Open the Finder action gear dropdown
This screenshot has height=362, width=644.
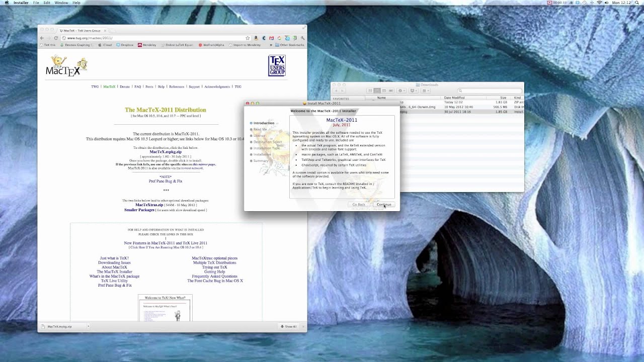tap(401, 91)
